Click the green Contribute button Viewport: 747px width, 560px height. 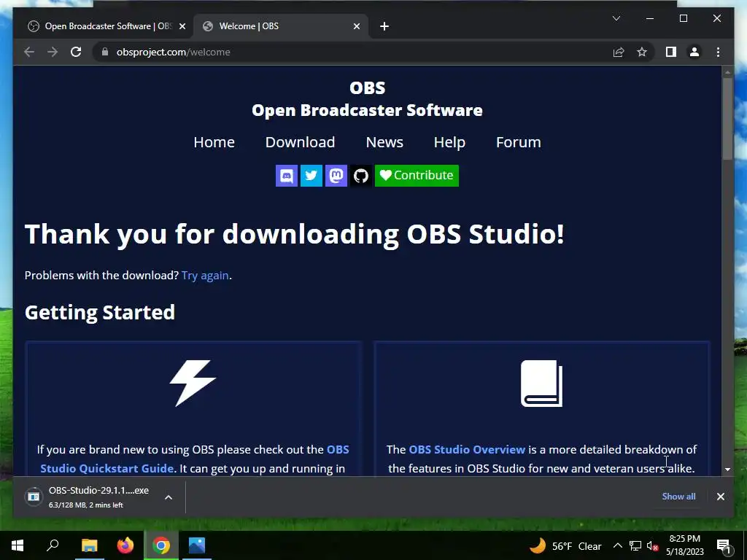click(417, 176)
